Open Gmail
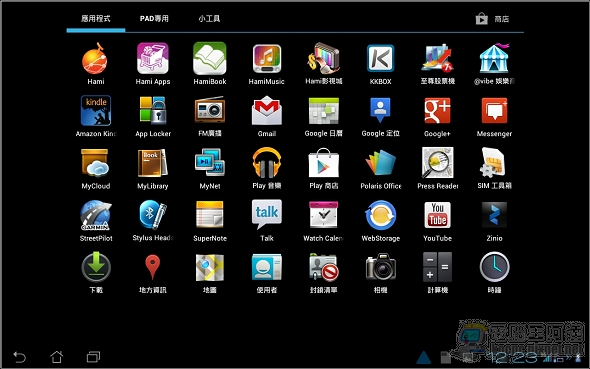590x369 pixels. coord(266,116)
